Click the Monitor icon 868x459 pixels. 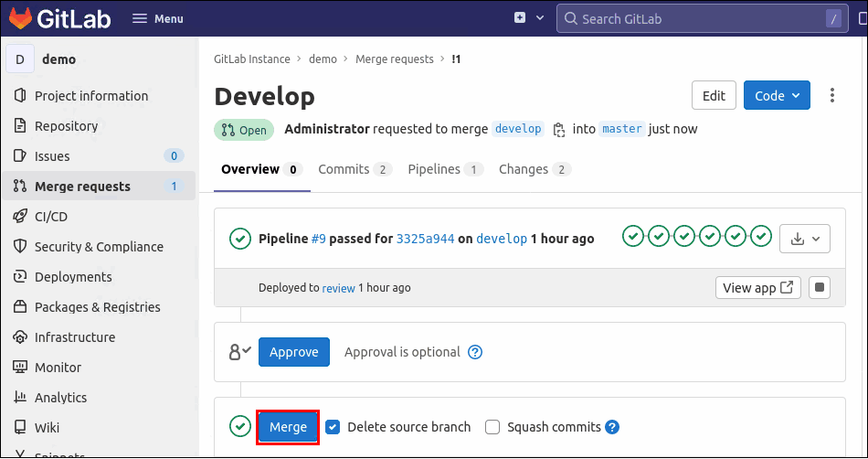(x=20, y=367)
